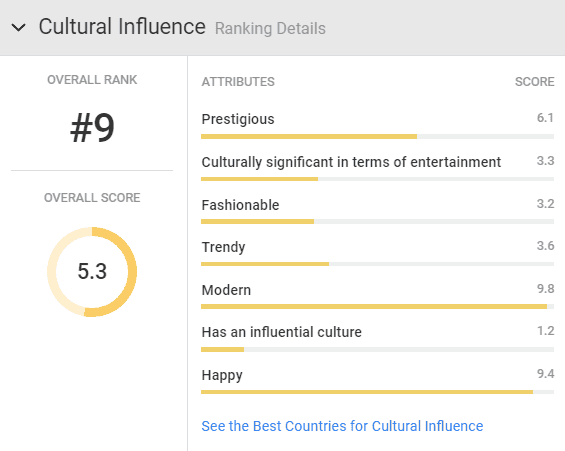Click the Trendy score bar
565x451 pixels.
point(378,264)
